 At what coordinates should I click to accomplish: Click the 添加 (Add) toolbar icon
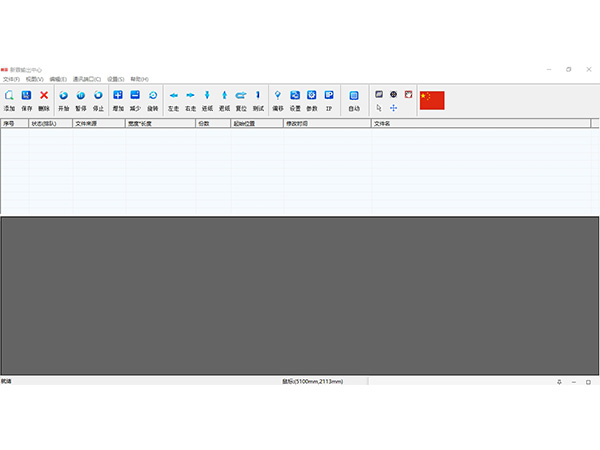9,98
